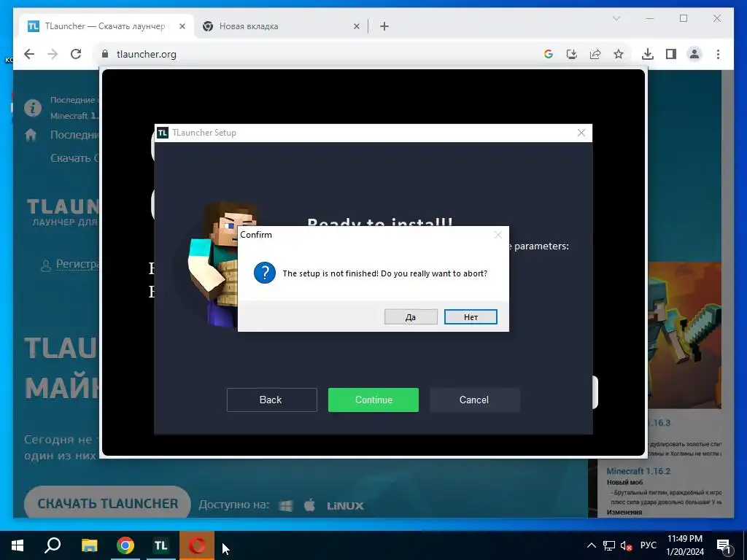The height and width of the screenshot is (560, 747).
Task: Click Continue in TLauncher Setup
Action: pos(373,400)
